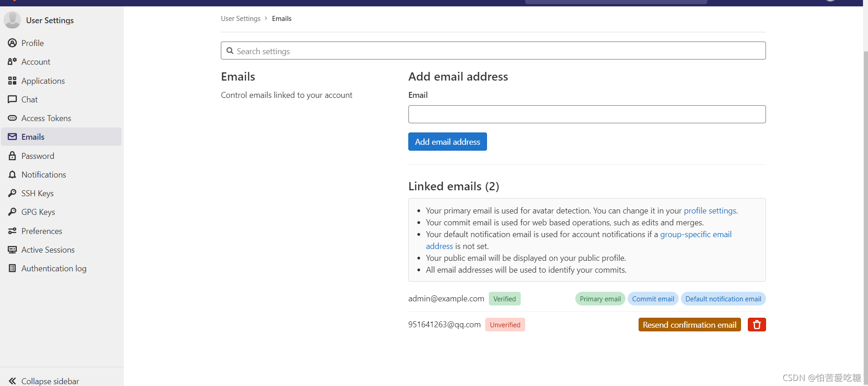Click the Default notification email badge

click(x=723, y=299)
